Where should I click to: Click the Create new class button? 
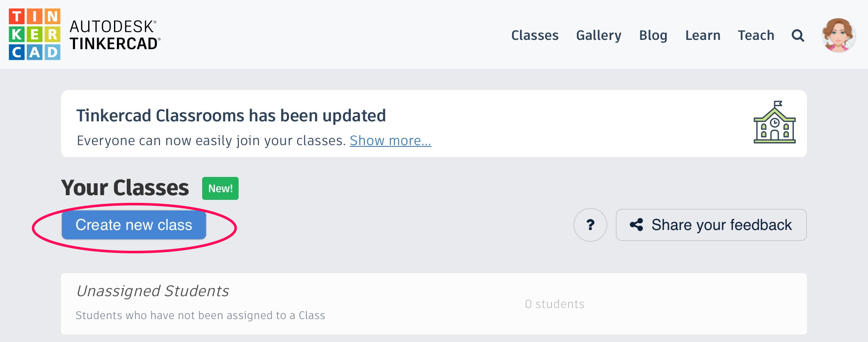[134, 225]
